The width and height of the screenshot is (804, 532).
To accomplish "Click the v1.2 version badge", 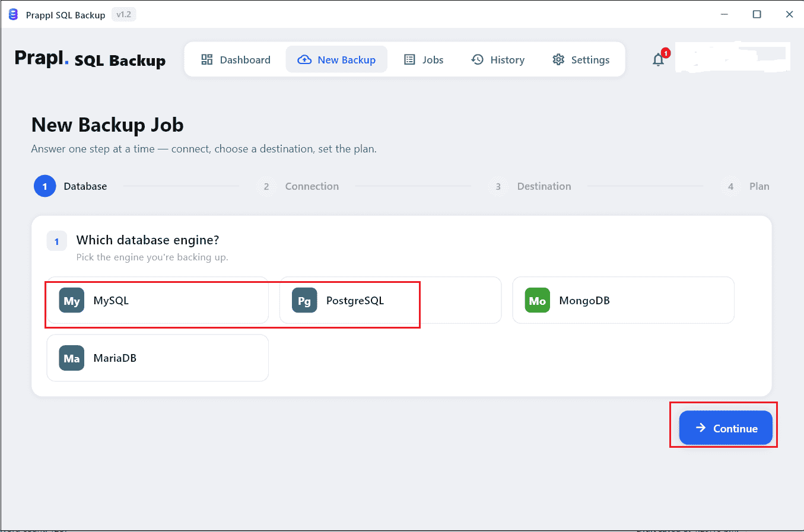I will pos(124,15).
